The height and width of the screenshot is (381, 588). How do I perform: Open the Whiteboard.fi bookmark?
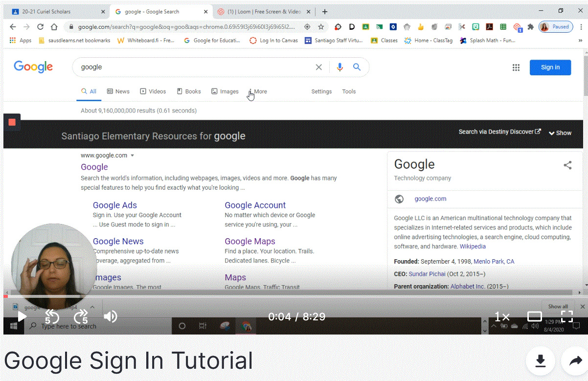[x=146, y=41]
